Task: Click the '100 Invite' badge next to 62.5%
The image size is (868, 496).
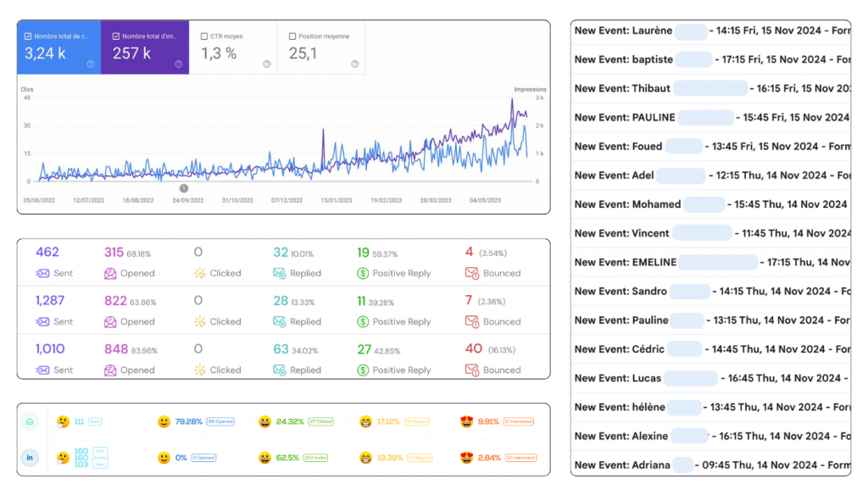Action: coord(315,458)
